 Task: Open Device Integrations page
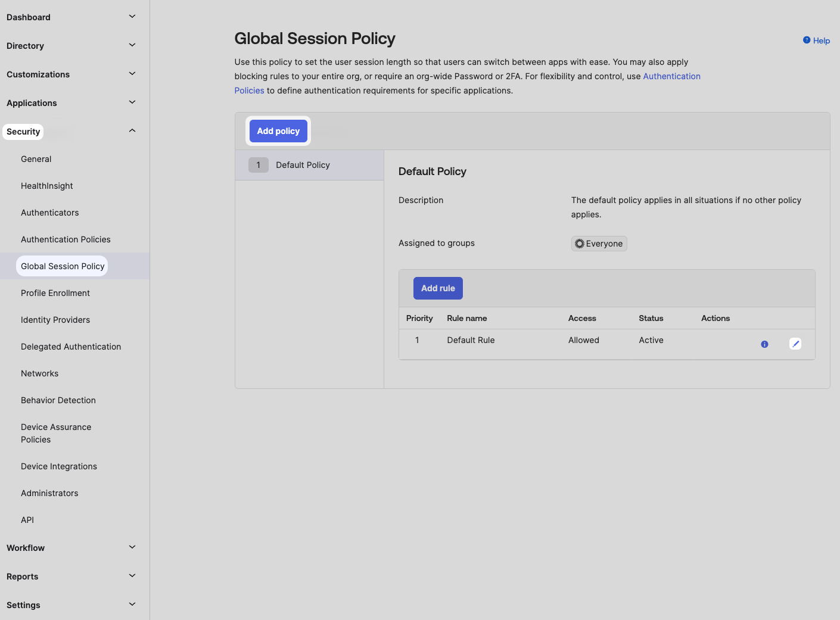coord(59,466)
